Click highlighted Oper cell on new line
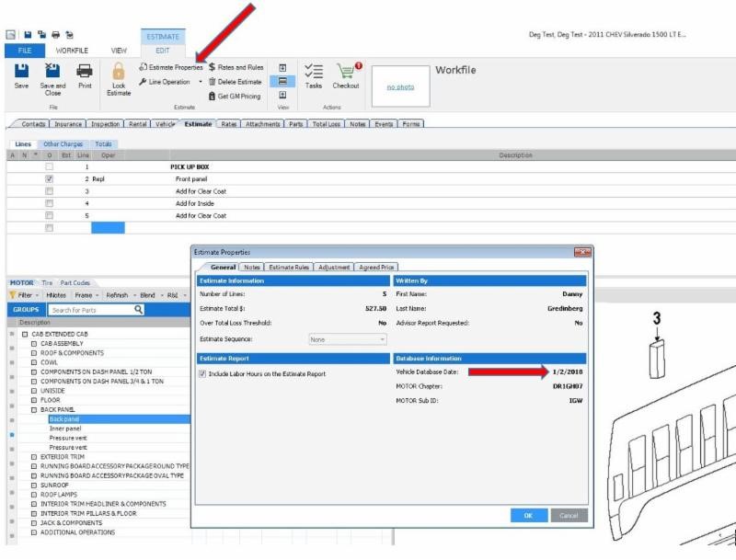Viewport: 736px width, 560px height. coord(108,228)
